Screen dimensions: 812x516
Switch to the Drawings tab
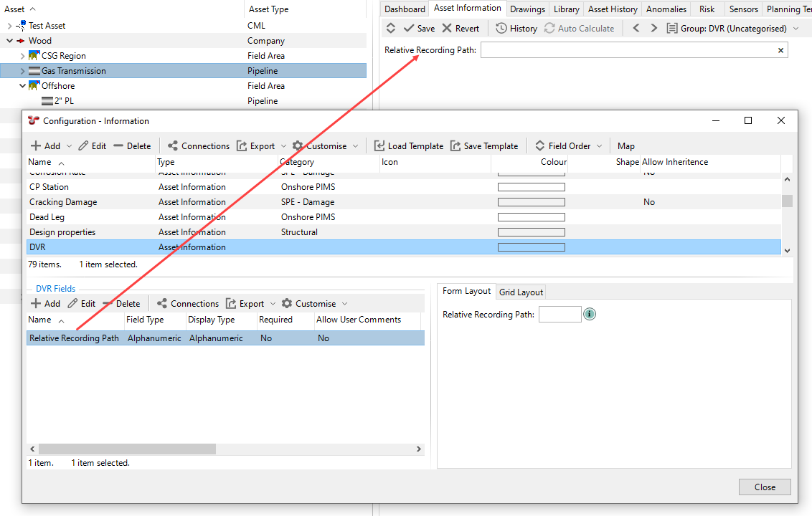[527, 9]
